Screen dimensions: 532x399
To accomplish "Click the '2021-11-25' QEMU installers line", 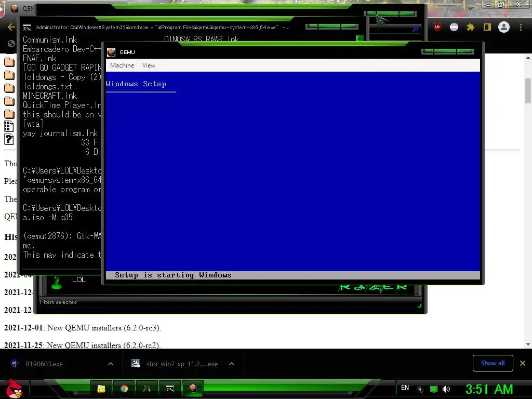I will pyautogui.click(x=83, y=345).
